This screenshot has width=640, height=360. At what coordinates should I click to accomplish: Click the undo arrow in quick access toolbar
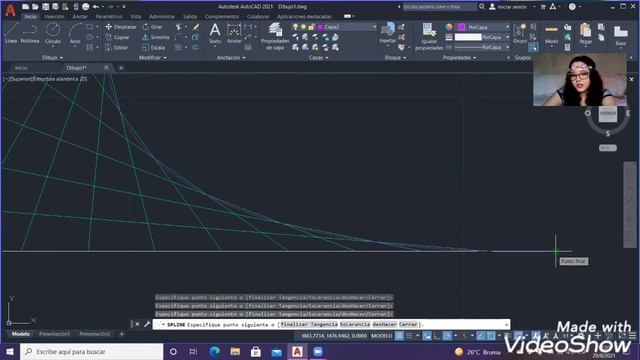(96, 7)
